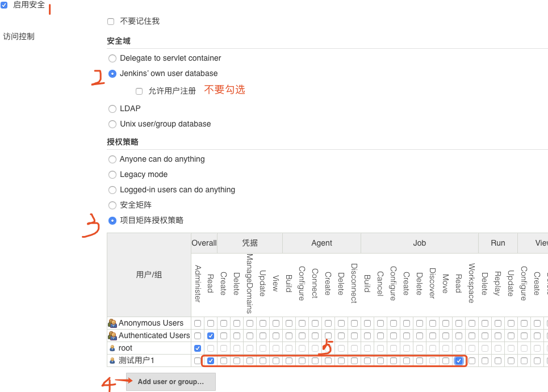548x392 pixels.
Task: Click the root row label
Action: pyautogui.click(x=125, y=348)
